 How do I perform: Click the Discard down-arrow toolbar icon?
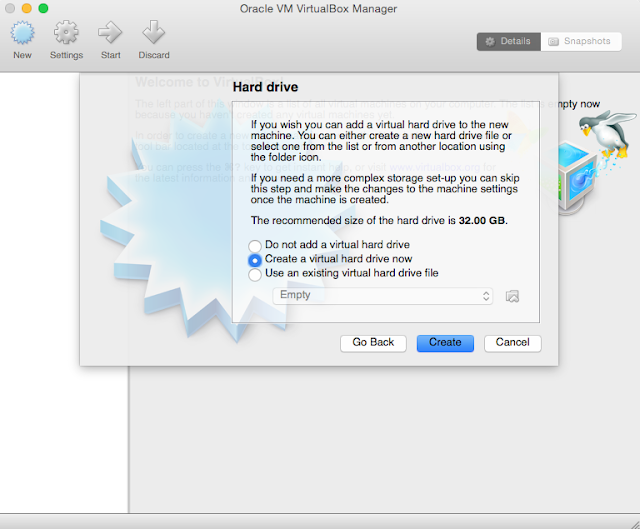153,33
